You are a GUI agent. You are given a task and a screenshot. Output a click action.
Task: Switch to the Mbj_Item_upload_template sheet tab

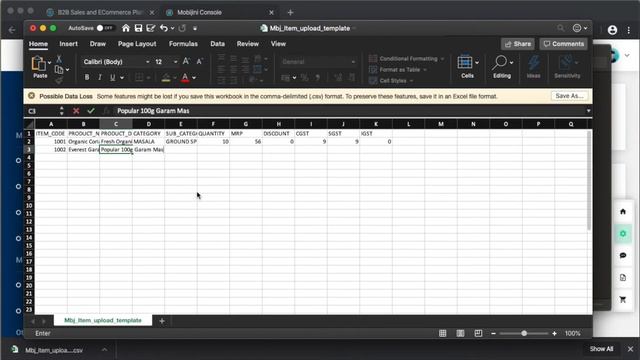[103, 320]
